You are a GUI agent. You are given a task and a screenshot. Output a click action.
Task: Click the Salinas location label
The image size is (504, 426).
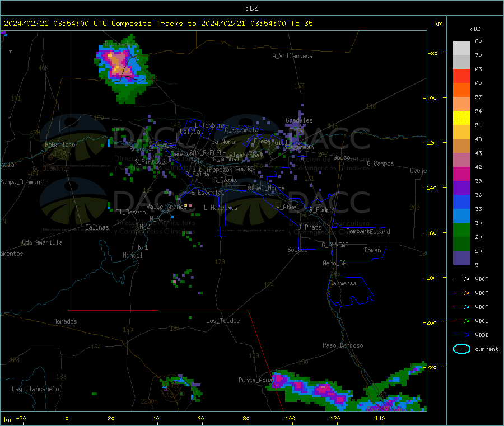[x=97, y=227]
